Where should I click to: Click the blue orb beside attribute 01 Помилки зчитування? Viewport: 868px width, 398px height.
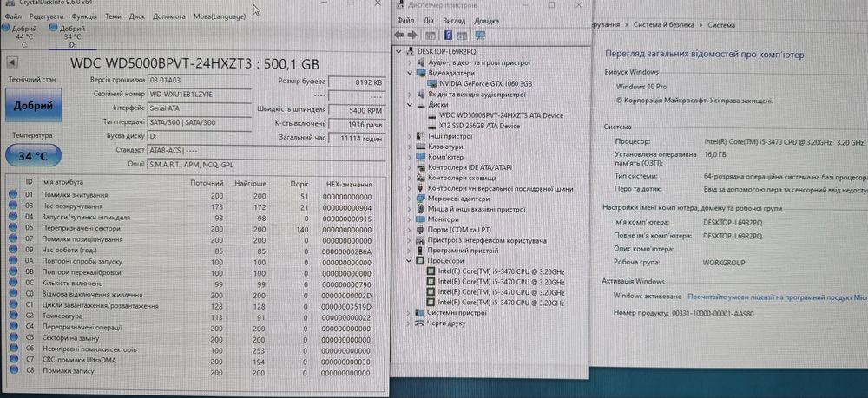[x=13, y=194]
